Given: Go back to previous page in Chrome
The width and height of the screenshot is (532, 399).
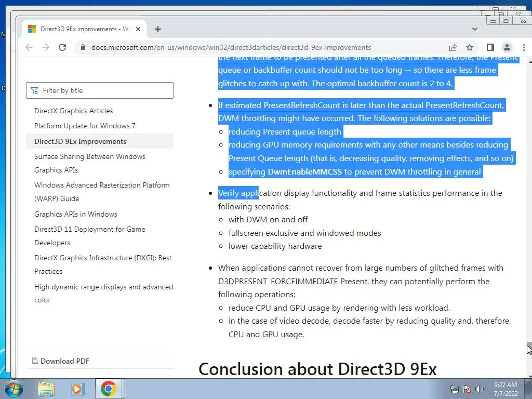Looking at the screenshot, I should [x=29, y=47].
